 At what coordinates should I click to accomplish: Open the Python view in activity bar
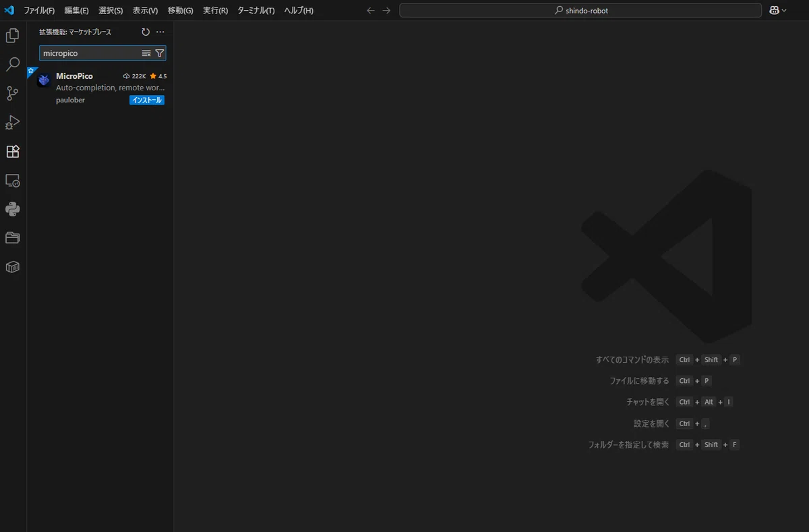pyautogui.click(x=13, y=209)
